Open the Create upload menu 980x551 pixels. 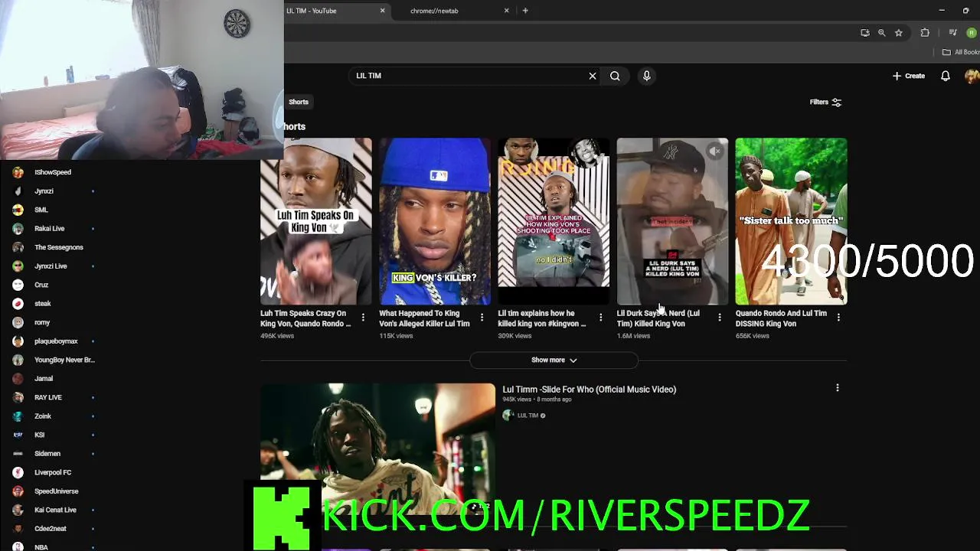coord(909,76)
